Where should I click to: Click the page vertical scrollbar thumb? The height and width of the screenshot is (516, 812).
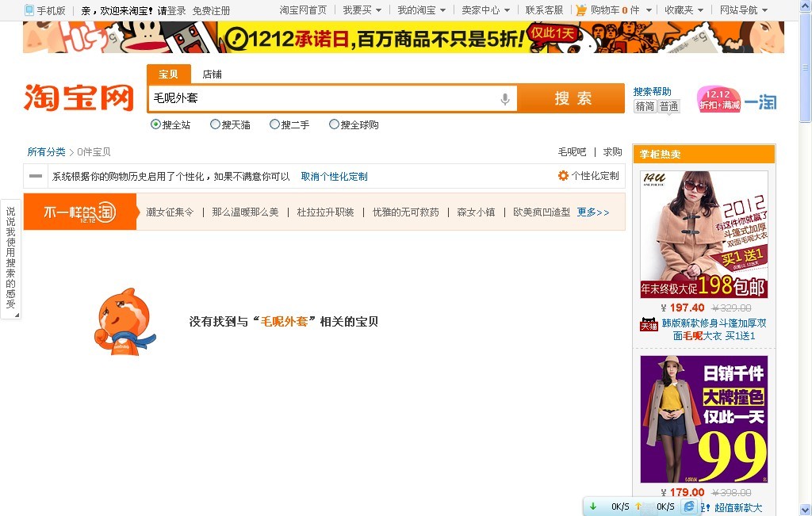[x=805, y=67]
